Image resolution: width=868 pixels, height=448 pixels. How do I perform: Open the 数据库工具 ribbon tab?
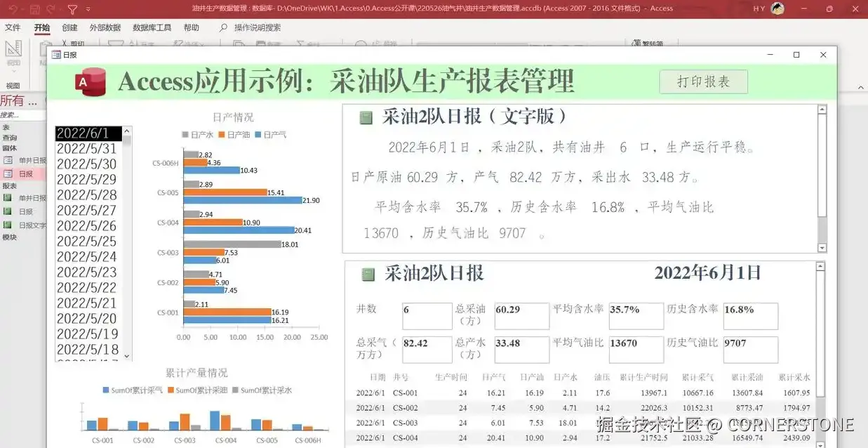click(x=152, y=28)
